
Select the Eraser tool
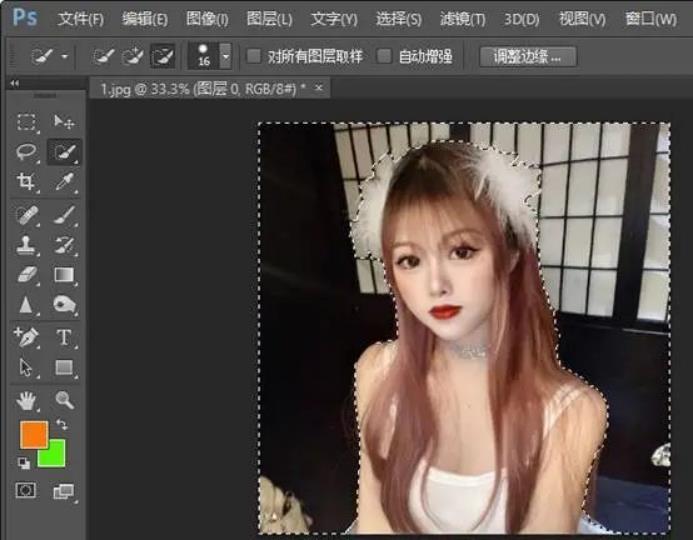[26, 274]
